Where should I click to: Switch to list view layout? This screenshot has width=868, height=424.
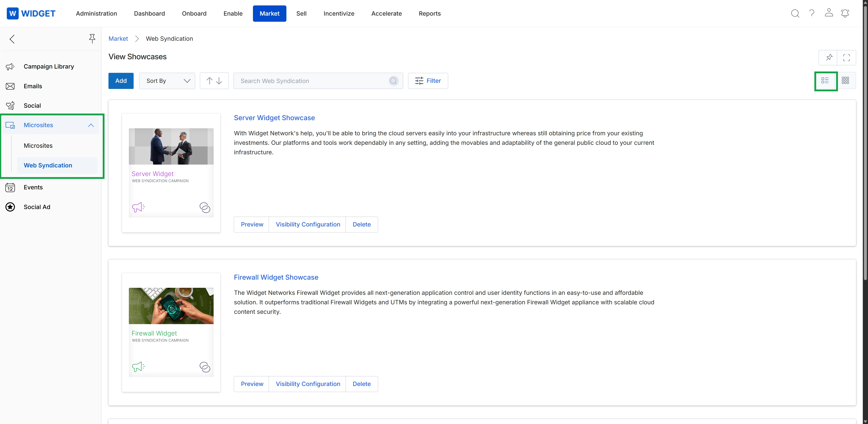[825, 80]
